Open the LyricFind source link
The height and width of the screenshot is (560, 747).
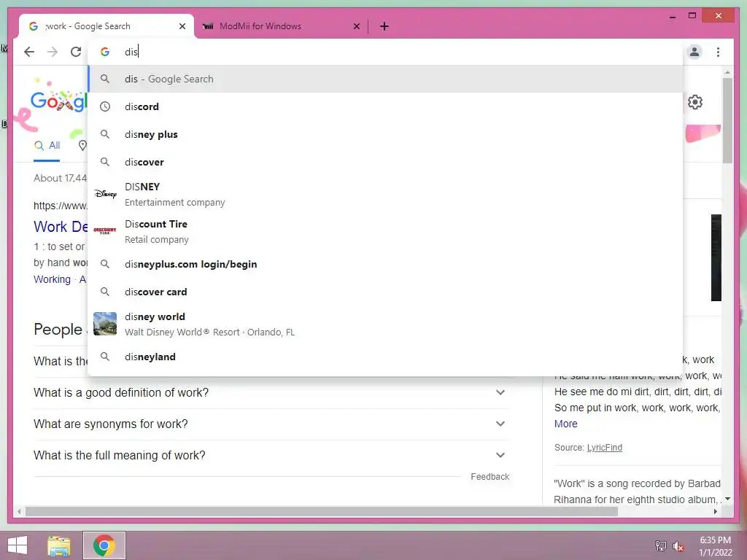(x=605, y=448)
